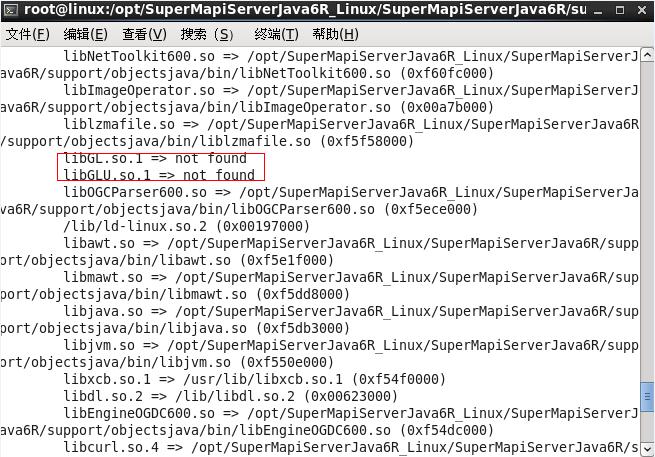Open the 查看(V) menu
This screenshot has height=457, width=655.
click(x=144, y=34)
